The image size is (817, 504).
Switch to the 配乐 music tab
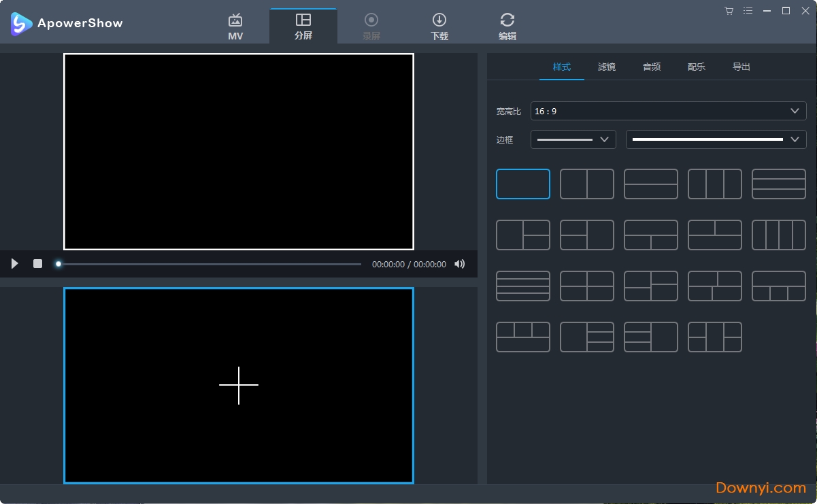coord(696,67)
